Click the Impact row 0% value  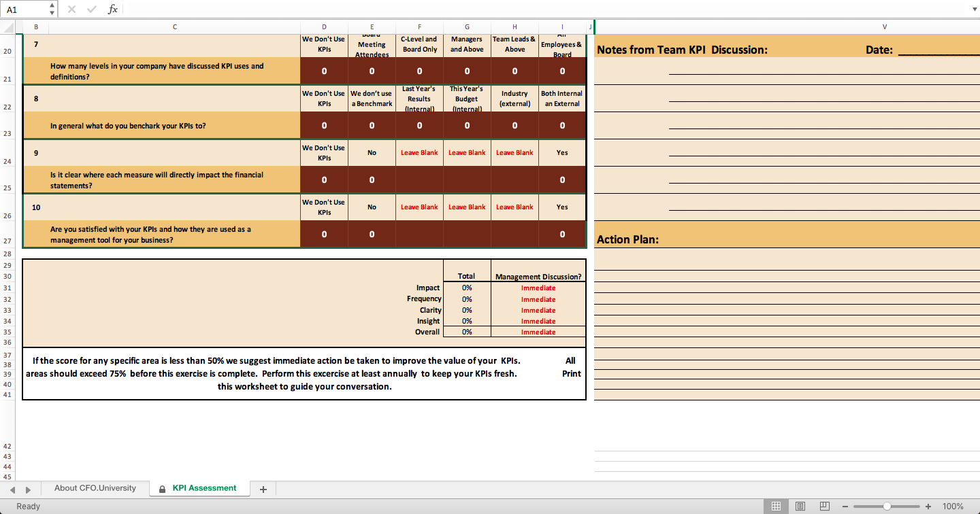[467, 288]
